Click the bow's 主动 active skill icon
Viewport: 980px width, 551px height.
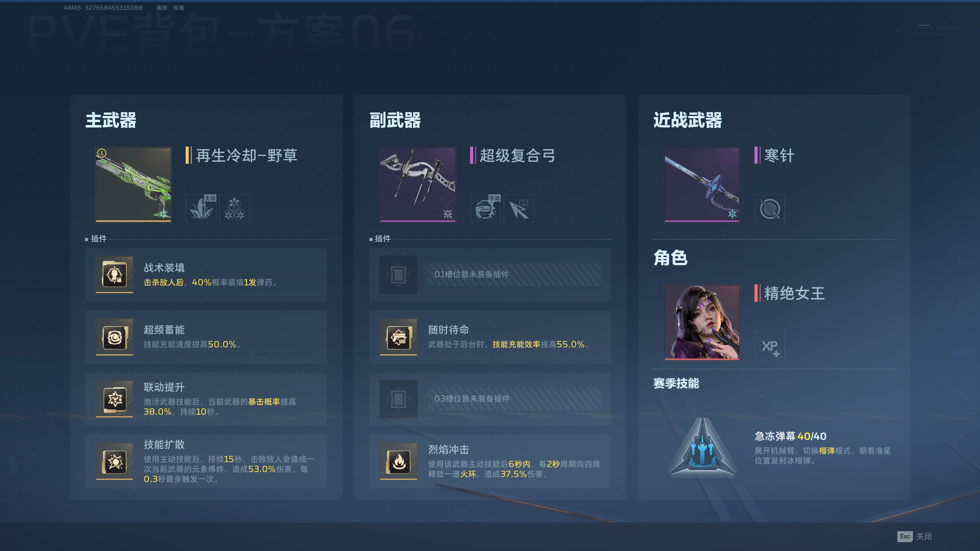coord(485,209)
